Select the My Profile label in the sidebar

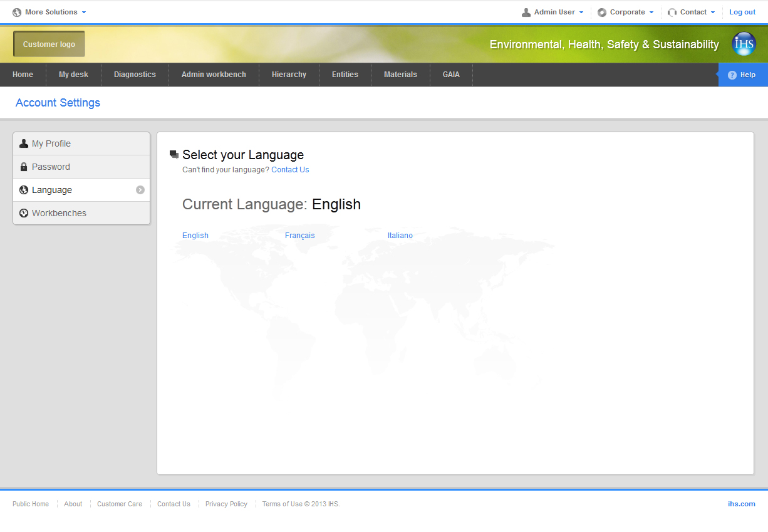click(51, 143)
